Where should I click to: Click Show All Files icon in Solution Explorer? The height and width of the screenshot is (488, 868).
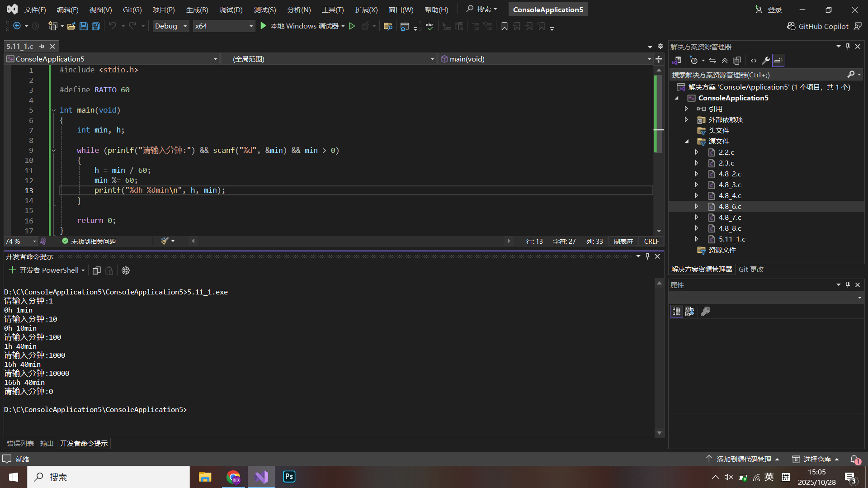pos(737,61)
